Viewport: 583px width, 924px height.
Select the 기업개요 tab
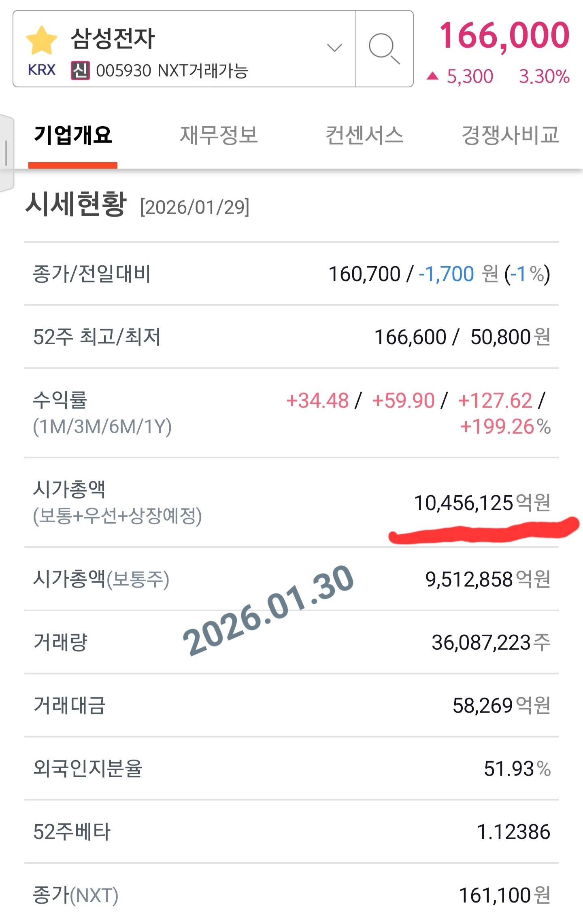73,135
